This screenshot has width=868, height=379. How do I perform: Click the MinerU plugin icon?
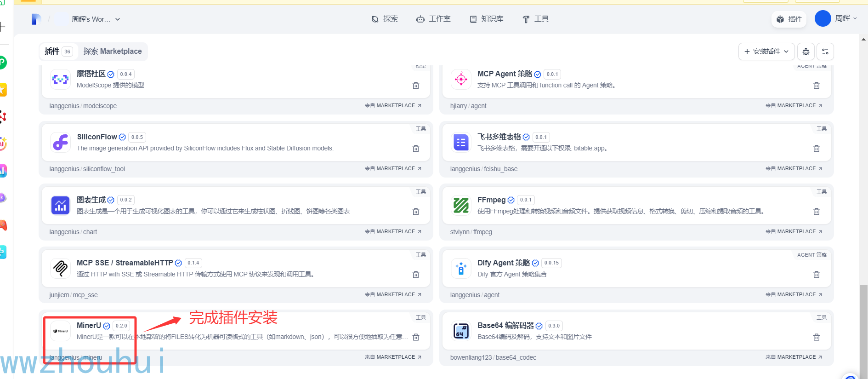(x=60, y=331)
